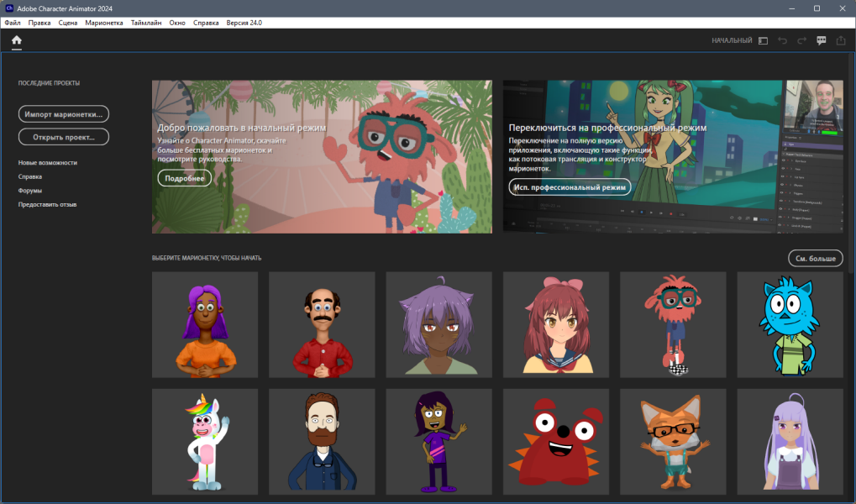Click the ПОСЛЕДНИЕ ПРОЕКТЫ heading
The height and width of the screenshot is (504, 856).
click(x=49, y=83)
